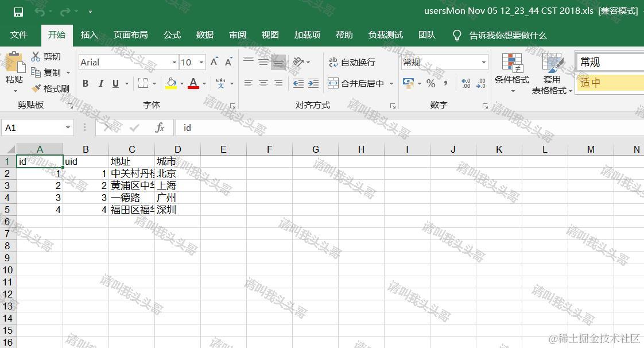
Task: Open the 常规 number format dropdown
Action: pos(483,61)
